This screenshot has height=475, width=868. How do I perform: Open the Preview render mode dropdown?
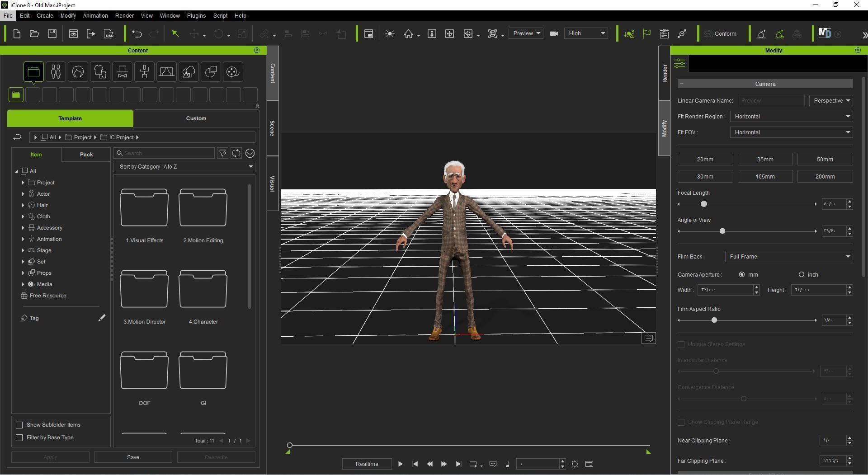(526, 33)
